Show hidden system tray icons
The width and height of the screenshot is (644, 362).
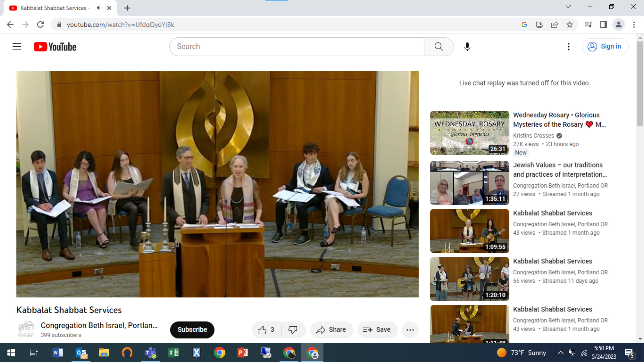[560, 353]
